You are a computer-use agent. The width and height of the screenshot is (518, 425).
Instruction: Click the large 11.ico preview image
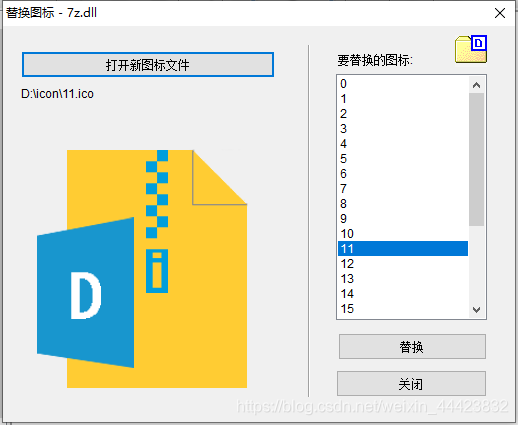(142, 269)
